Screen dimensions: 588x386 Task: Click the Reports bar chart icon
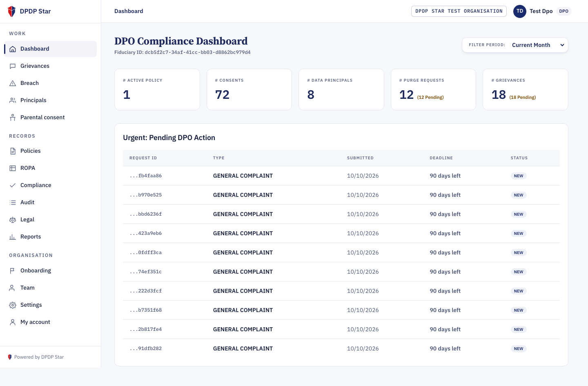(x=13, y=237)
